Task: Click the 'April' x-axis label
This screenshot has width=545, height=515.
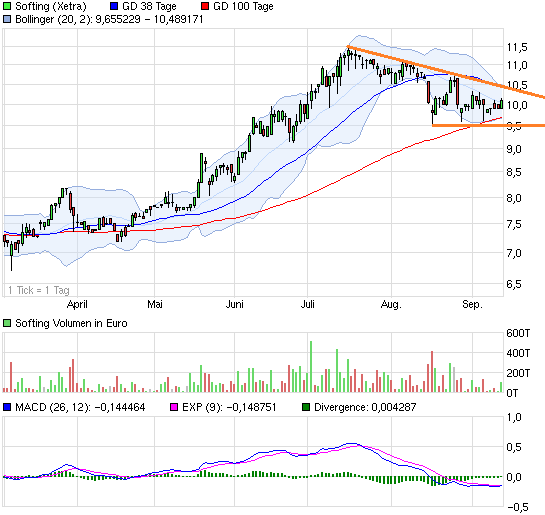Action: coord(77,304)
